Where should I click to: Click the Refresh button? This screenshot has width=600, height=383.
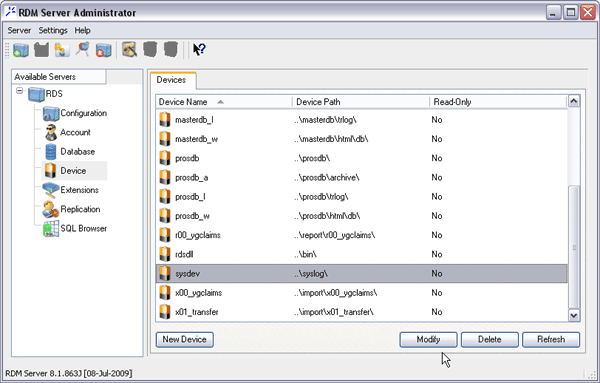point(551,339)
